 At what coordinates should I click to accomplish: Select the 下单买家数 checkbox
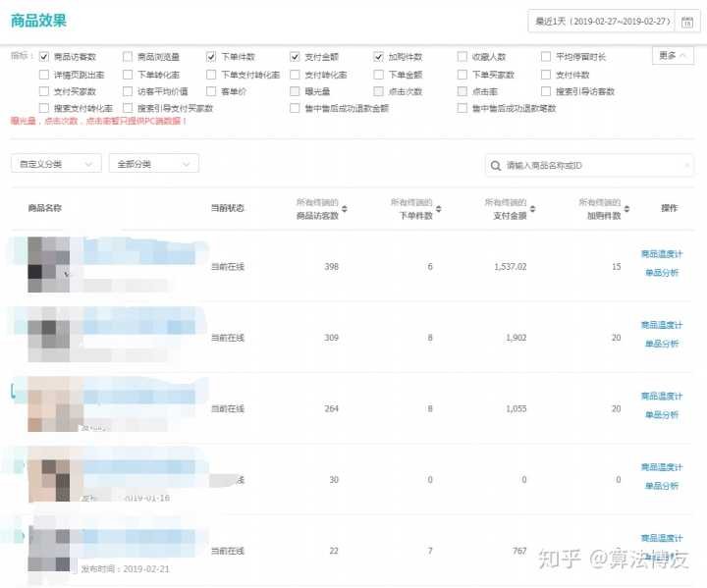click(x=462, y=75)
